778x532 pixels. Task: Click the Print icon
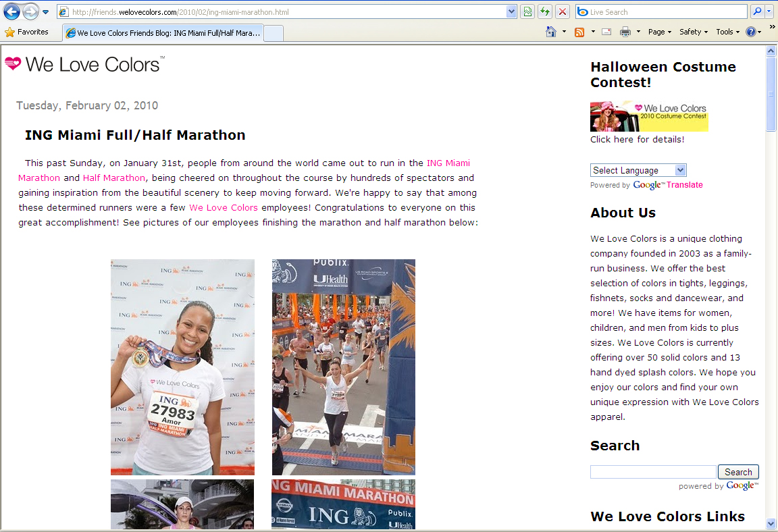625,32
